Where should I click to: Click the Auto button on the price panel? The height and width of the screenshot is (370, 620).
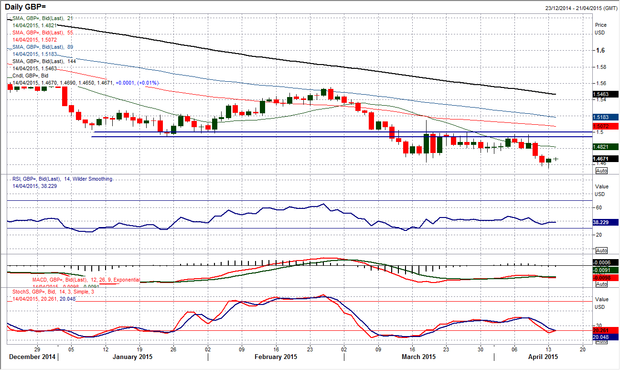(601, 171)
